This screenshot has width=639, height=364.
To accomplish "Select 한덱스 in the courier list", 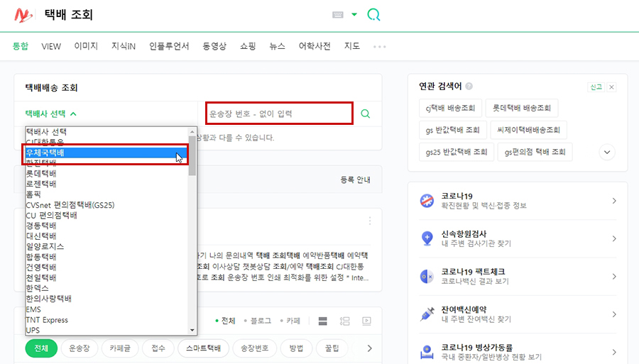I will (106, 288).
